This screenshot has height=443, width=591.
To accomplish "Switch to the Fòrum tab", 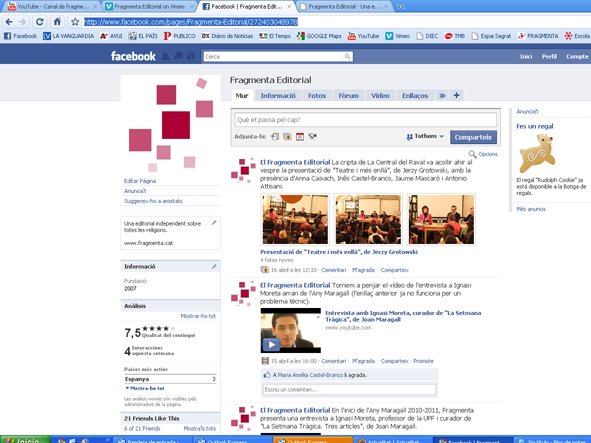I will click(349, 95).
